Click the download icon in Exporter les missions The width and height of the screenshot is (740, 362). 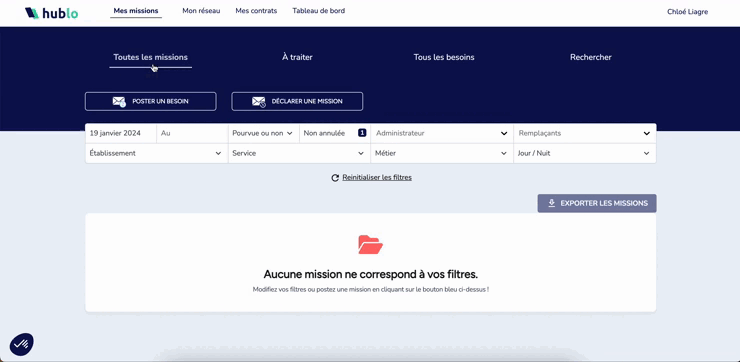(x=551, y=203)
